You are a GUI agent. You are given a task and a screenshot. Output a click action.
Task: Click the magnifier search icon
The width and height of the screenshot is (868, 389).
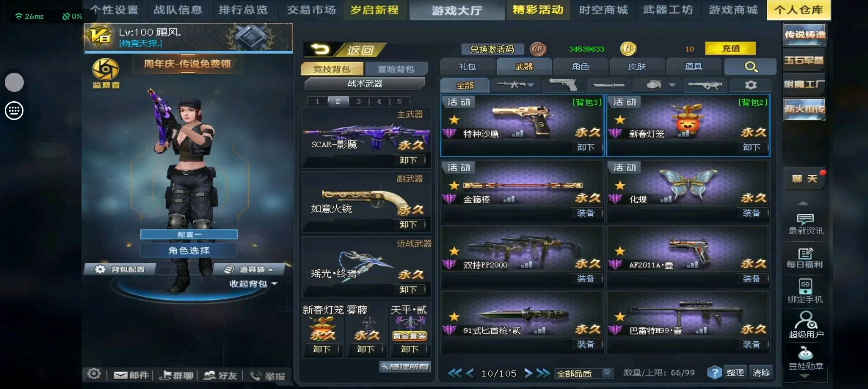pos(750,67)
